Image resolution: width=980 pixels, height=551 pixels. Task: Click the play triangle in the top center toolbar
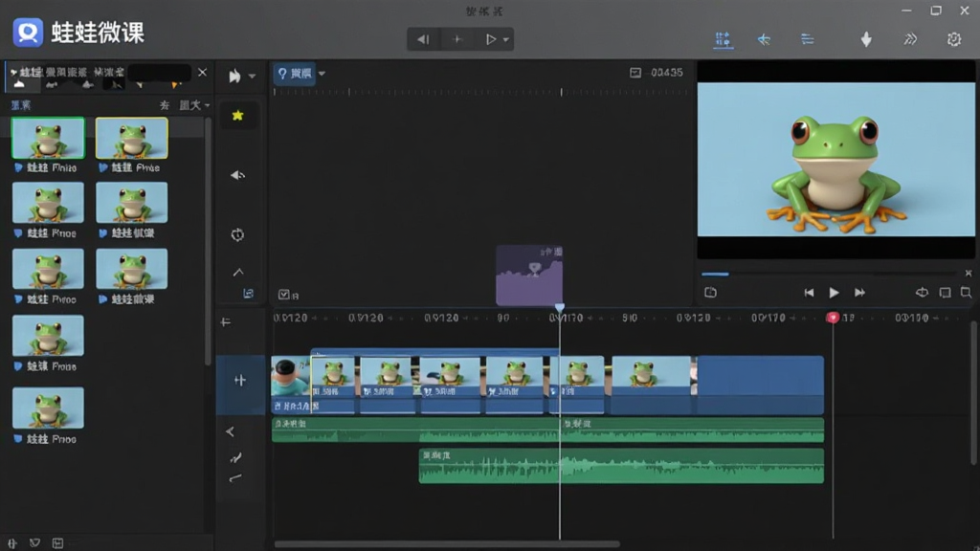point(491,39)
